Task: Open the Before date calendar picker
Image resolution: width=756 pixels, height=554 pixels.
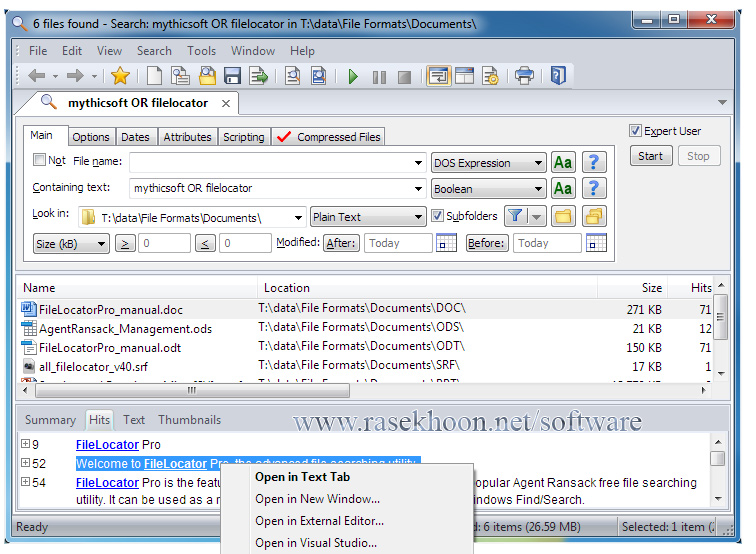Action: [596, 243]
